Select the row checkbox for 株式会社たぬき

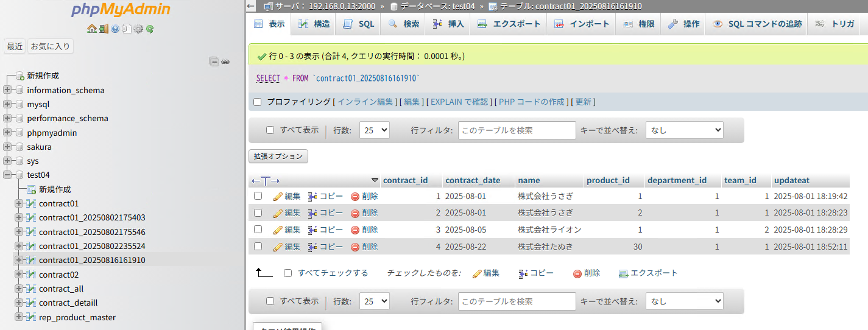(258, 246)
